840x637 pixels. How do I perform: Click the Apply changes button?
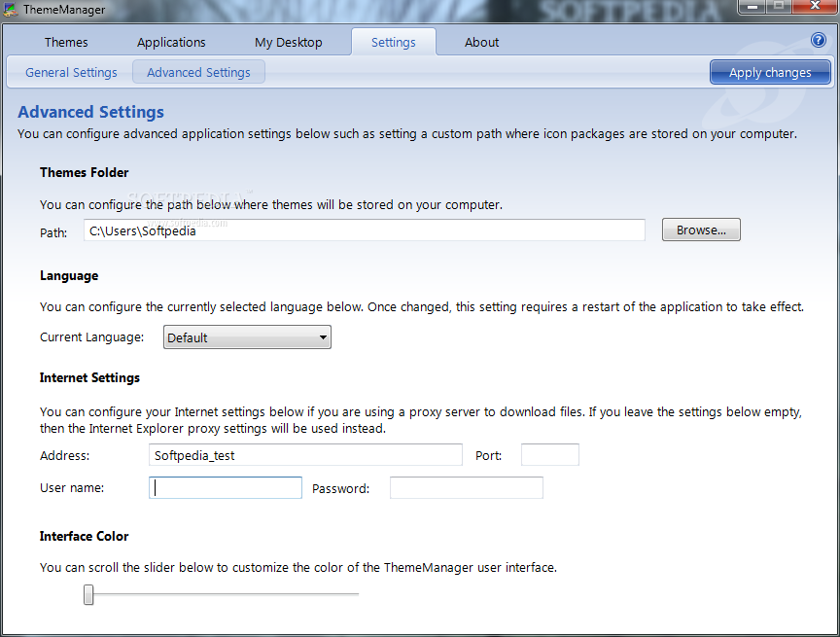(770, 72)
